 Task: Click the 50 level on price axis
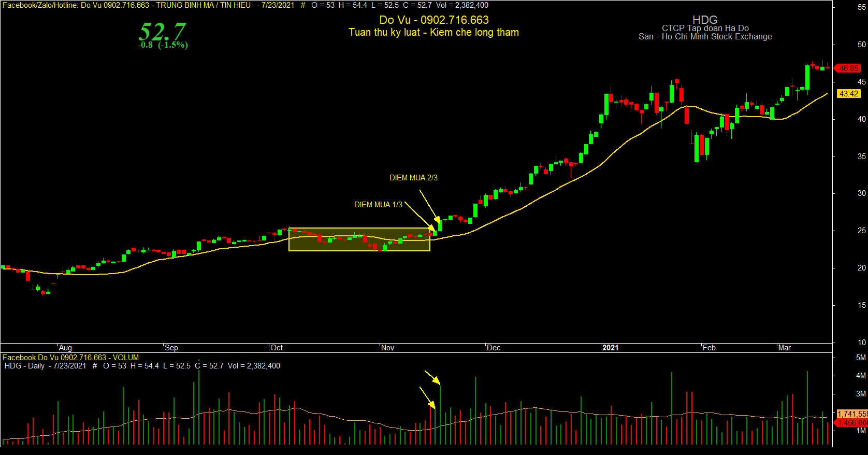tap(861, 45)
